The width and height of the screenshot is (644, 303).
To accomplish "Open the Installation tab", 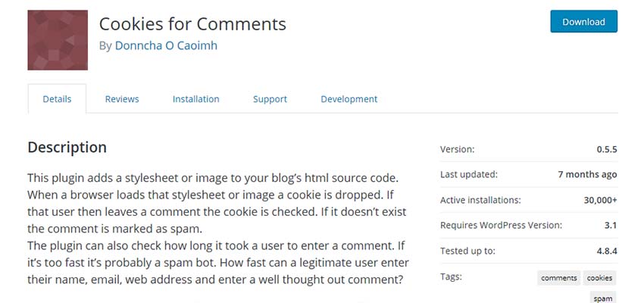I will click(x=195, y=98).
